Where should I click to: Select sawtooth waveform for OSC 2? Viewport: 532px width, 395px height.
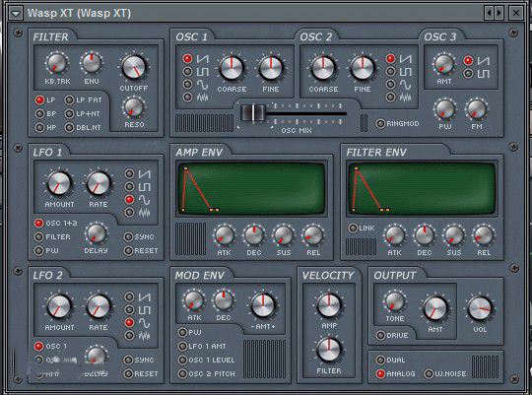(x=391, y=59)
